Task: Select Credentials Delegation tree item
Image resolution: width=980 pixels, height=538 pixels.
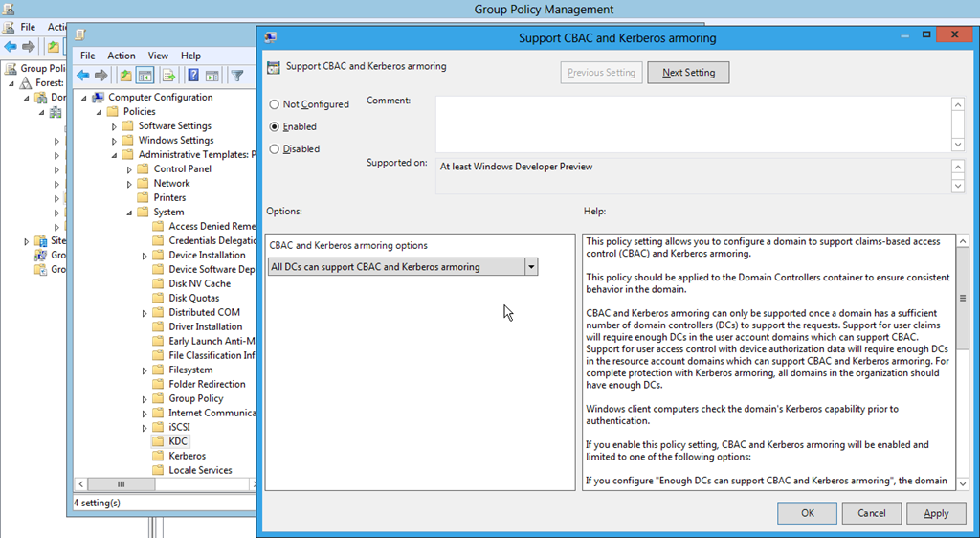Action: coord(212,240)
